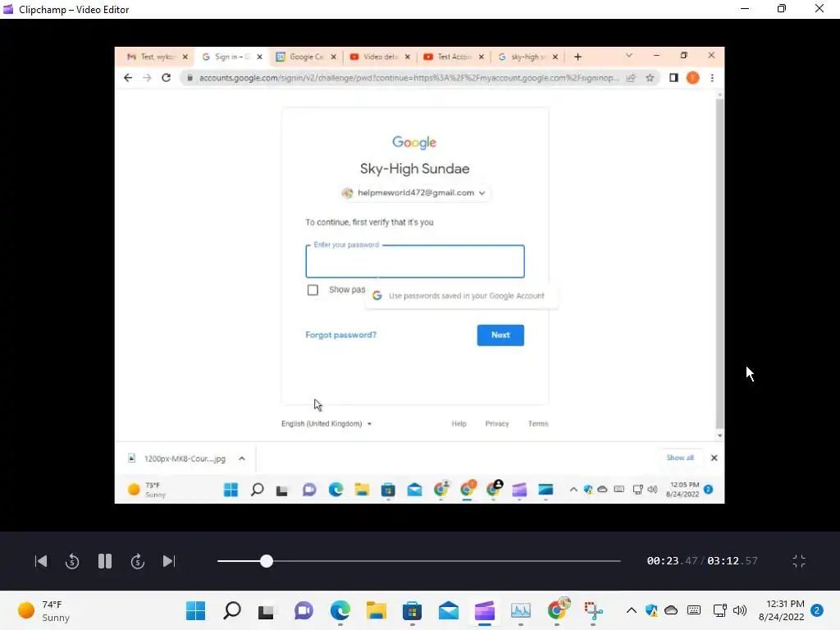Switch to Chrome on the bottom taskbar
Screen dimensions: 840x630
pyautogui.click(x=557, y=609)
